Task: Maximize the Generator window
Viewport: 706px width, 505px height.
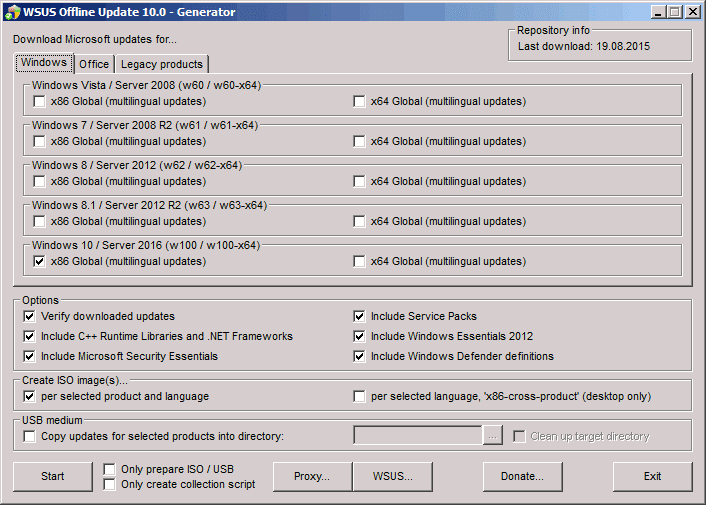Action: point(675,12)
